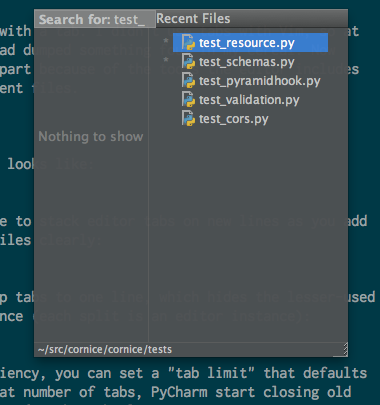Screen dimensions: 380x405
Task: Click the 'Nothing to show' placeholder text
Action: coord(91,136)
